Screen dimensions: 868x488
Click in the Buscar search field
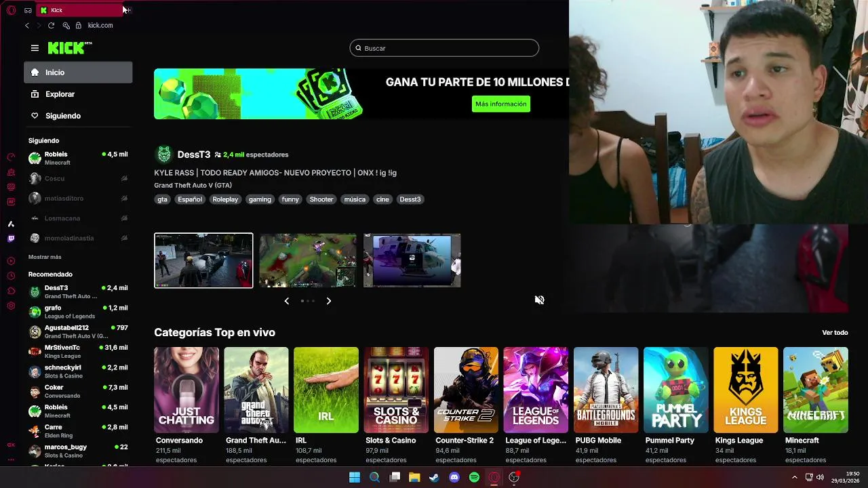tap(444, 48)
